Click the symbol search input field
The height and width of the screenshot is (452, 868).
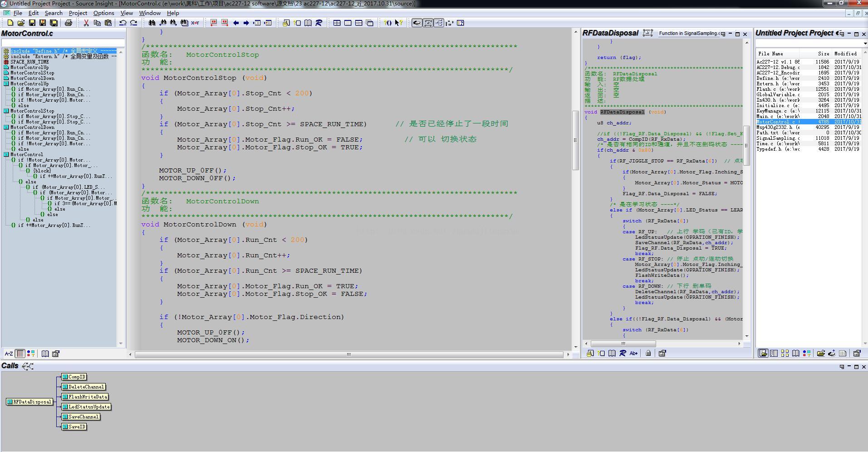pyautogui.click(x=63, y=43)
